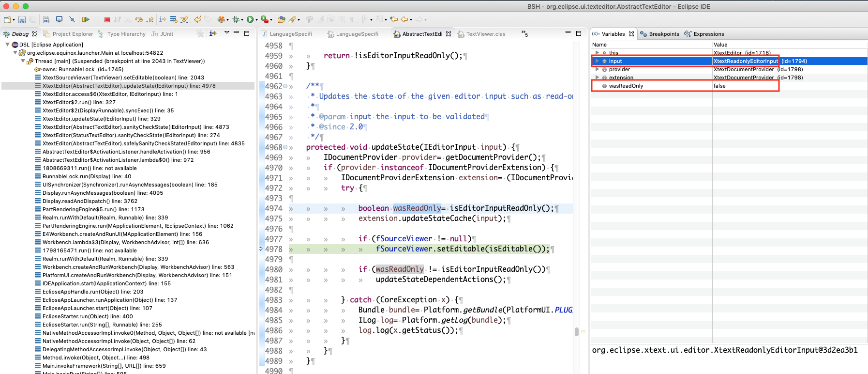Click the Open Console monitor icon
868x374 pixels.
tap(59, 19)
